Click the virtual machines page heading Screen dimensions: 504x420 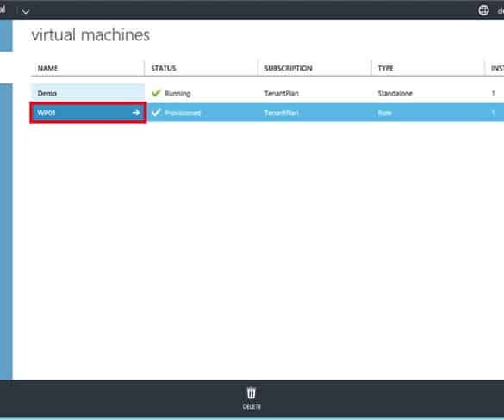pos(90,34)
